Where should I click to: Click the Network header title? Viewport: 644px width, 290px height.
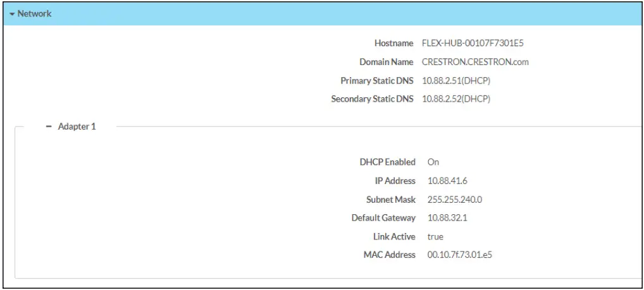tap(34, 13)
